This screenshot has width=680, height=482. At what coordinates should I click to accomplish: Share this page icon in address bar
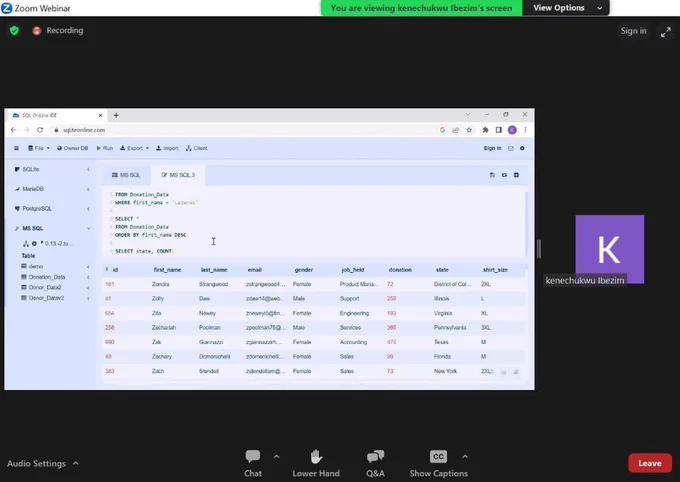click(455, 130)
